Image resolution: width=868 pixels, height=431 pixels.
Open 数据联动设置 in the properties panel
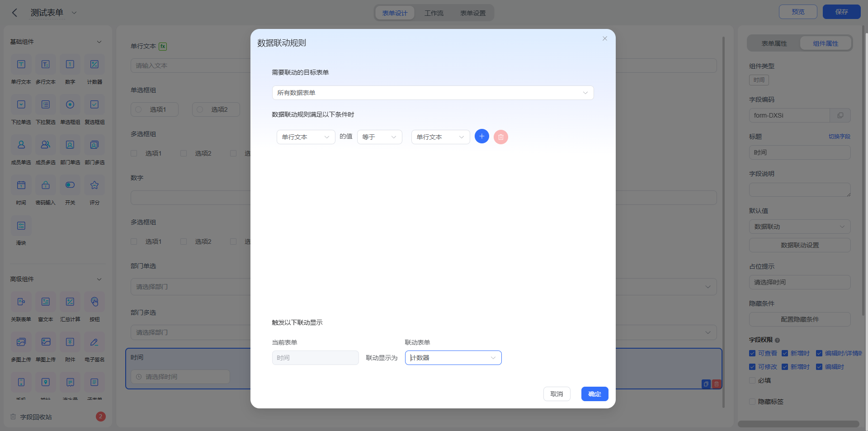point(799,245)
